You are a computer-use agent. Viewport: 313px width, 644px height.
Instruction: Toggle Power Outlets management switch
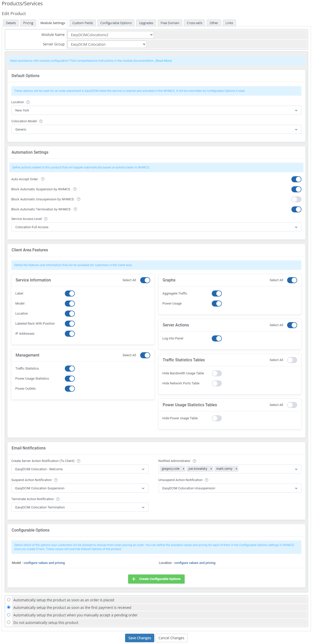[x=70, y=389]
